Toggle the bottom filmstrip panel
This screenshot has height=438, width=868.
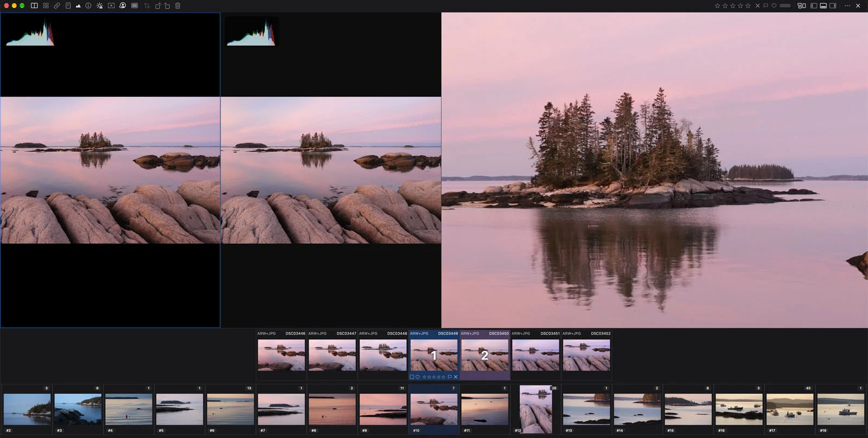(824, 5)
